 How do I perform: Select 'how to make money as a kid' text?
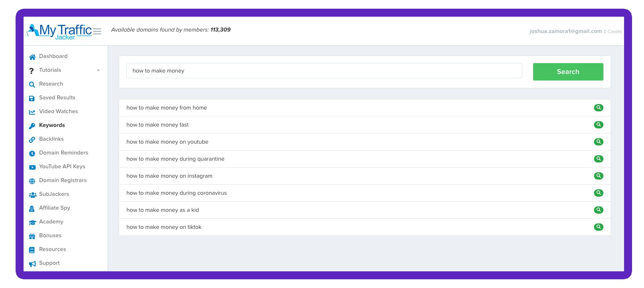click(x=163, y=210)
